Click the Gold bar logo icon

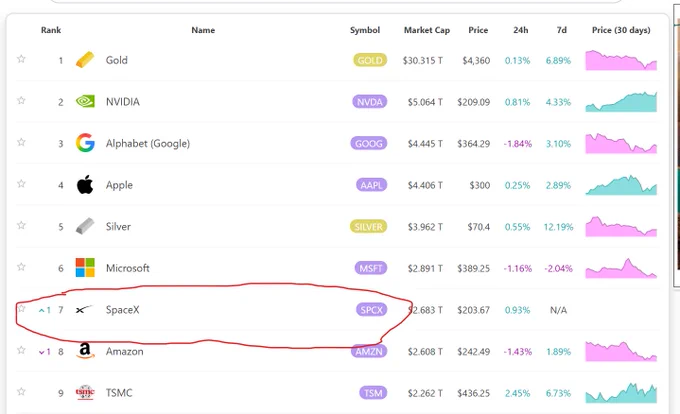click(85, 60)
